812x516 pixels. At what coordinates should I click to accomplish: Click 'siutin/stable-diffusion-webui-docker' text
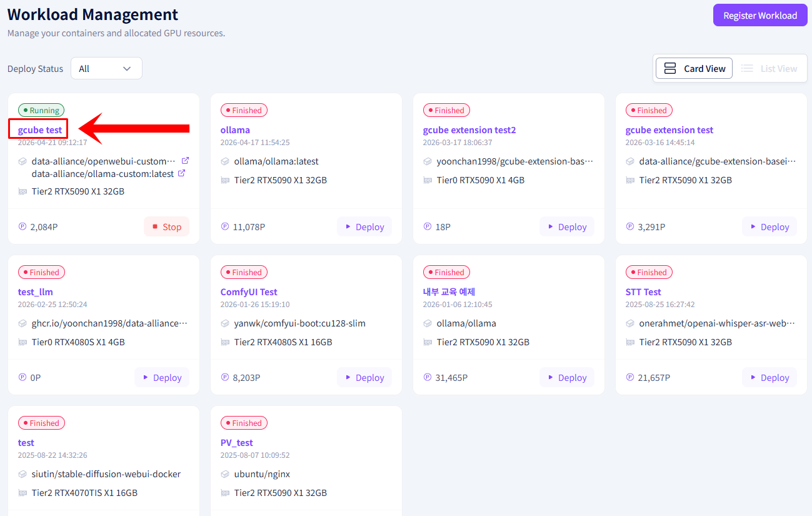[x=106, y=474]
